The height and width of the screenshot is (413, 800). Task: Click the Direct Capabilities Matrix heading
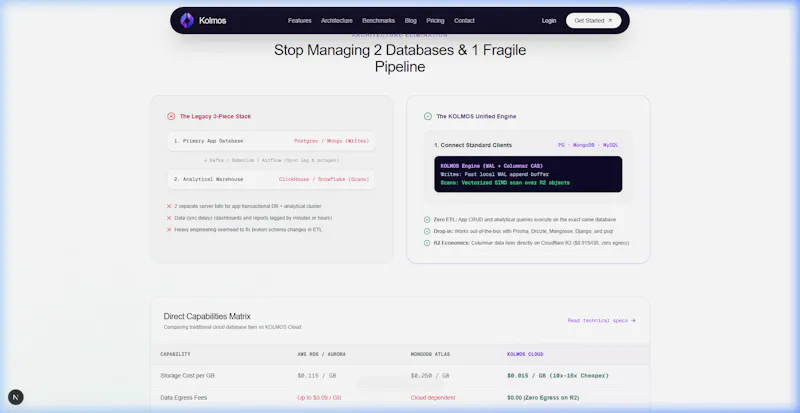207,317
